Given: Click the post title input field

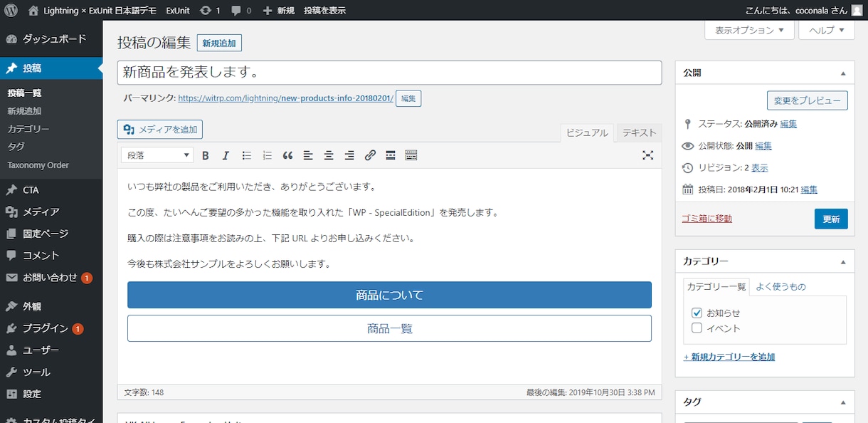Looking at the screenshot, I should pos(389,73).
